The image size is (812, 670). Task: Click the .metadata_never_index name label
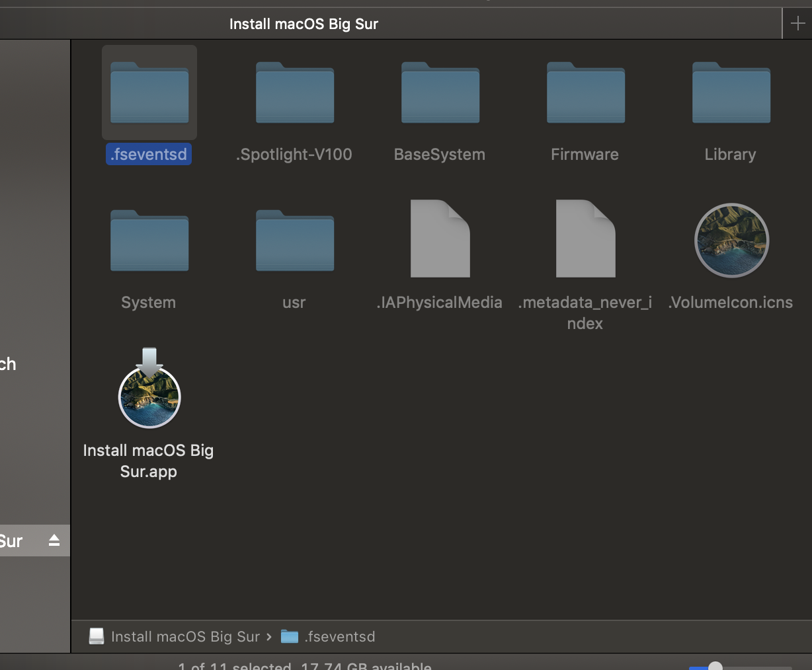585,313
